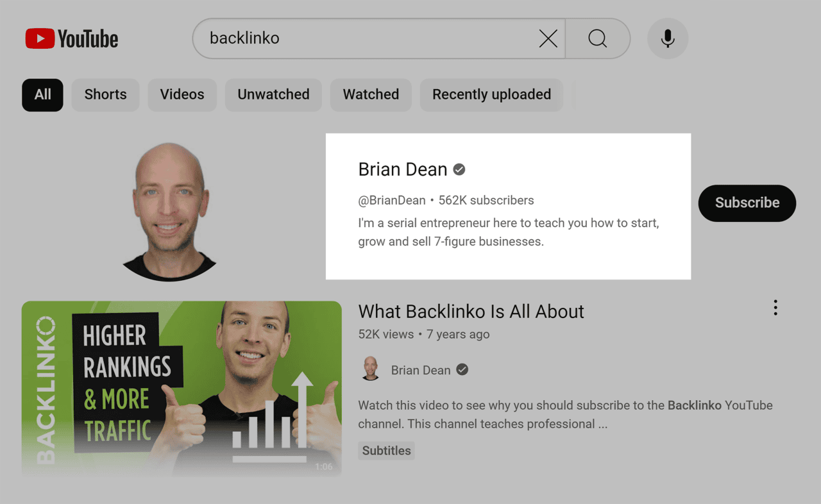The height and width of the screenshot is (504, 821).
Task: Enable the Watched filter chip
Action: (371, 94)
